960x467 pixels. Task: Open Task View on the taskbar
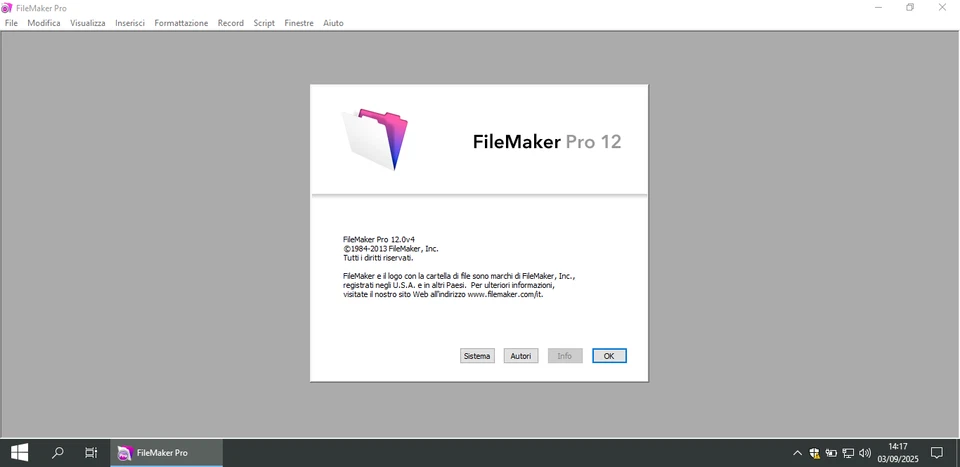tap(91, 453)
